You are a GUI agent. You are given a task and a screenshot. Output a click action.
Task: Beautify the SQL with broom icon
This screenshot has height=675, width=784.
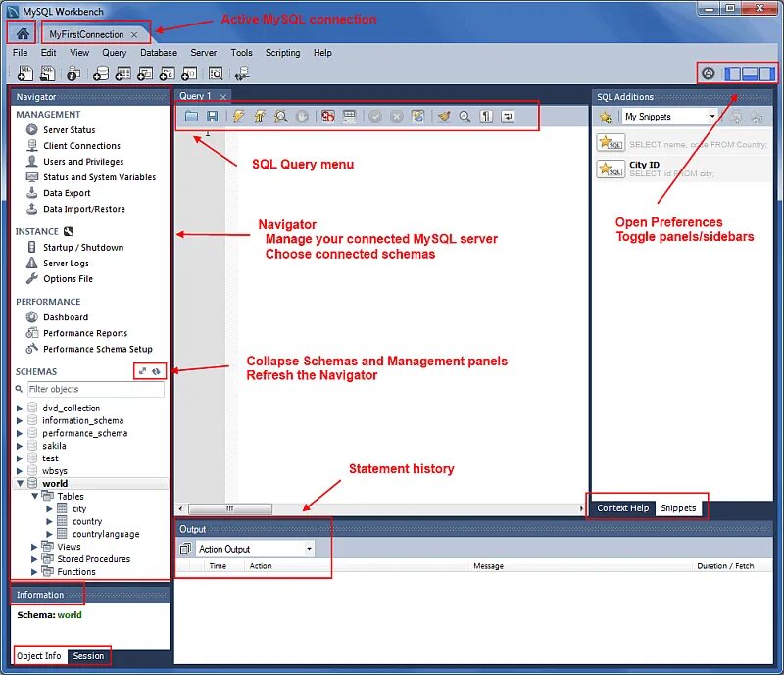[444, 117]
